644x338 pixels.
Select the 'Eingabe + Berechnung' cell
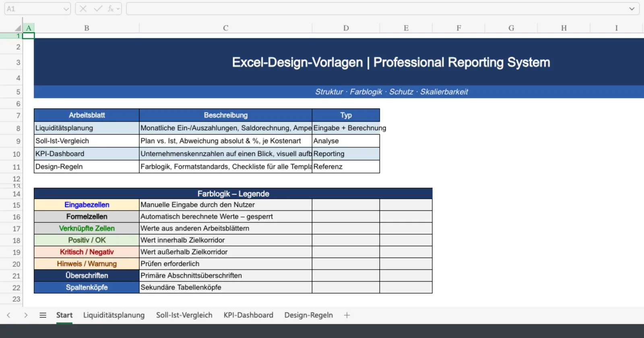(346, 128)
